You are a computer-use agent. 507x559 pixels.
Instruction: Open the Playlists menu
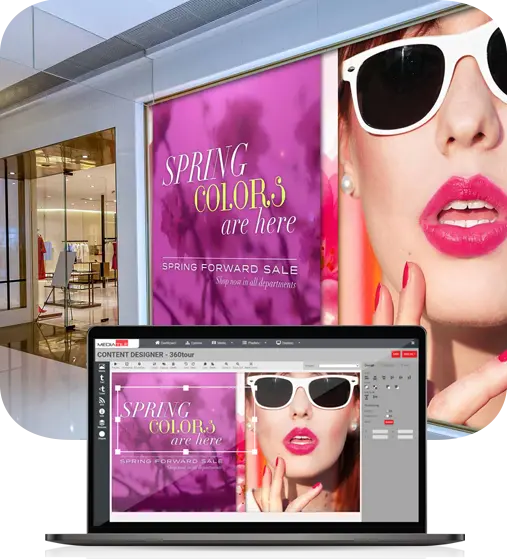(251, 343)
